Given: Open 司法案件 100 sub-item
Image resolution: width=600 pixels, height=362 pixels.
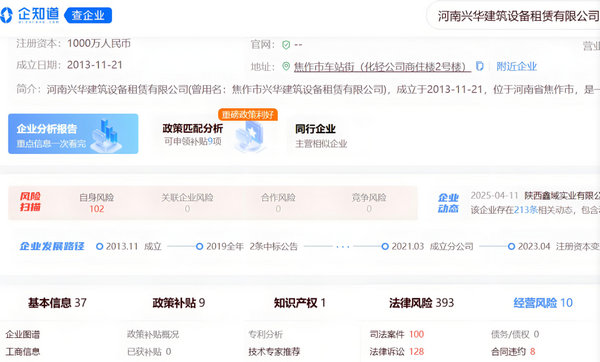Looking at the screenshot, I should pos(396,334).
